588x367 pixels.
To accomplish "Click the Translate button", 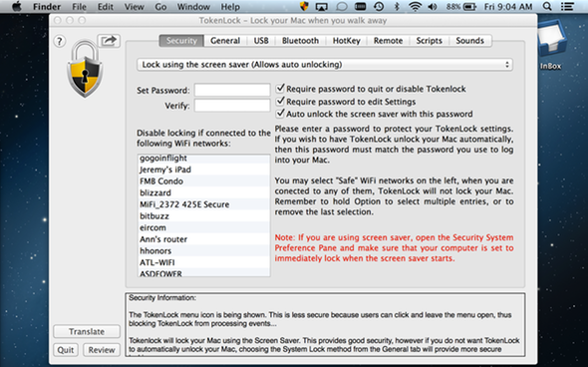I will [x=87, y=331].
